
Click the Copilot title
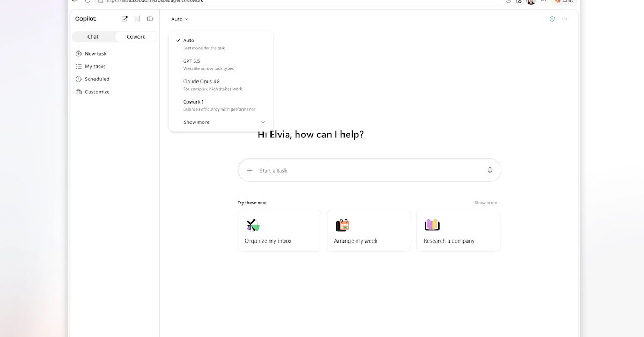point(86,19)
